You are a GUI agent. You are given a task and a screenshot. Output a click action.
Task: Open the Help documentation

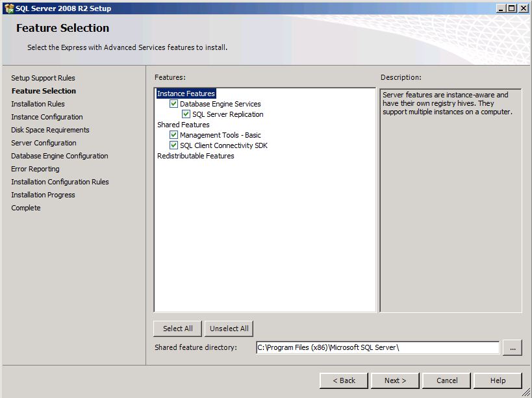coord(498,380)
